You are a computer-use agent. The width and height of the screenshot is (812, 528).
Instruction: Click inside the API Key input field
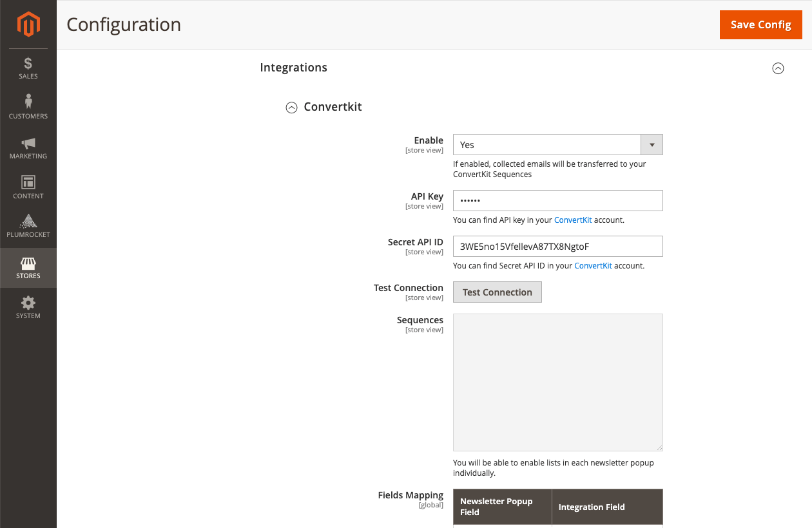pyautogui.click(x=557, y=200)
